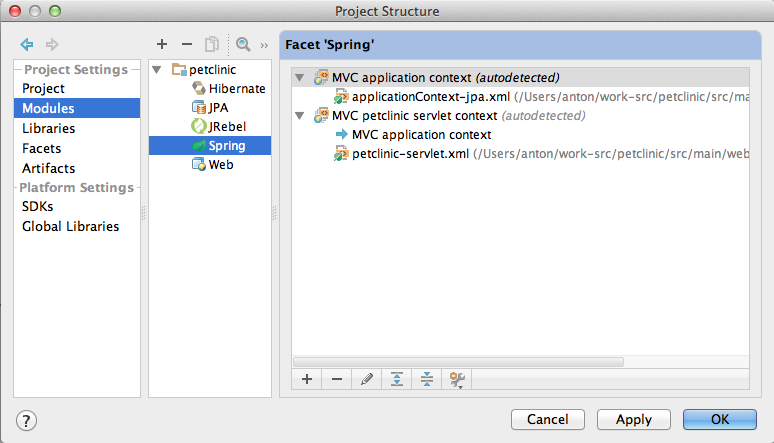This screenshot has width=774, height=443.
Task: Select the JPA facet row
Action: coord(210,107)
